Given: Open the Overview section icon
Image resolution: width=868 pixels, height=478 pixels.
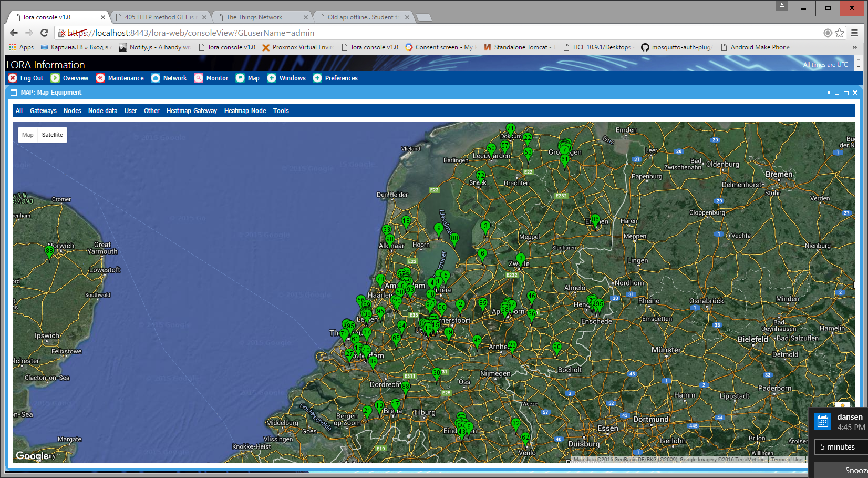Looking at the screenshot, I should (55, 78).
